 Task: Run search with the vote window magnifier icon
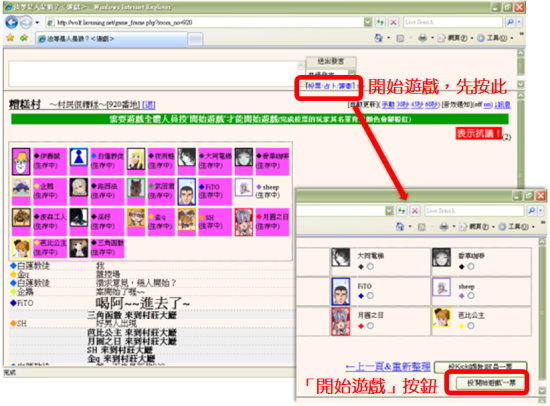(532, 211)
